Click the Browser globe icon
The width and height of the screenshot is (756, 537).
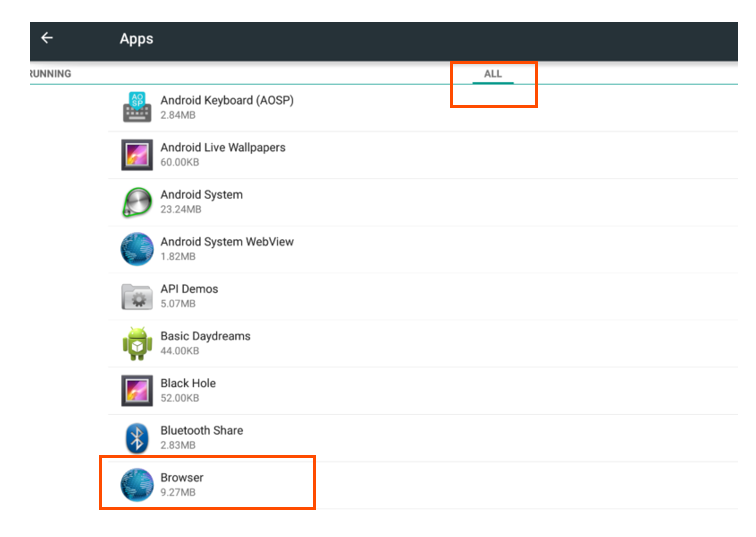137,484
